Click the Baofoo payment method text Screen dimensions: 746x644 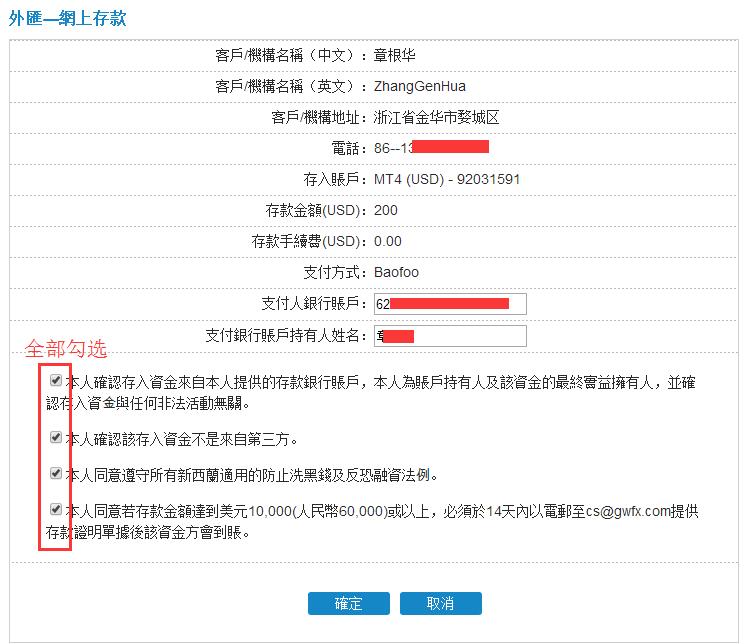[x=397, y=272]
